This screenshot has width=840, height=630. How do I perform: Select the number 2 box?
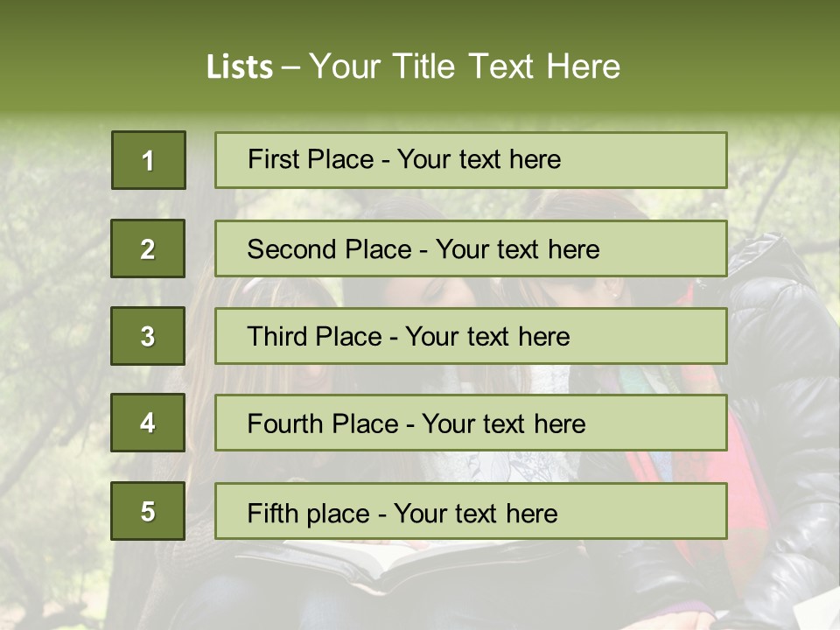pos(148,248)
